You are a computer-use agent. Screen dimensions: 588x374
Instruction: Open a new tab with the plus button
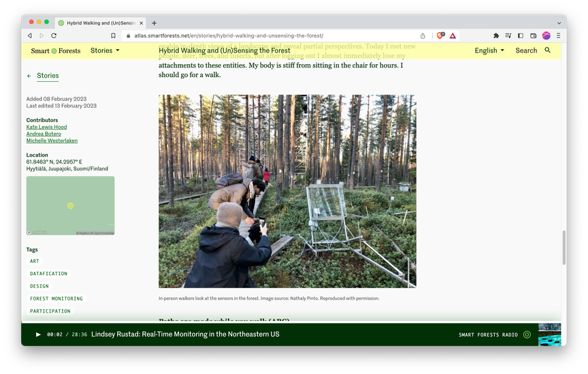pyautogui.click(x=154, y=23)
